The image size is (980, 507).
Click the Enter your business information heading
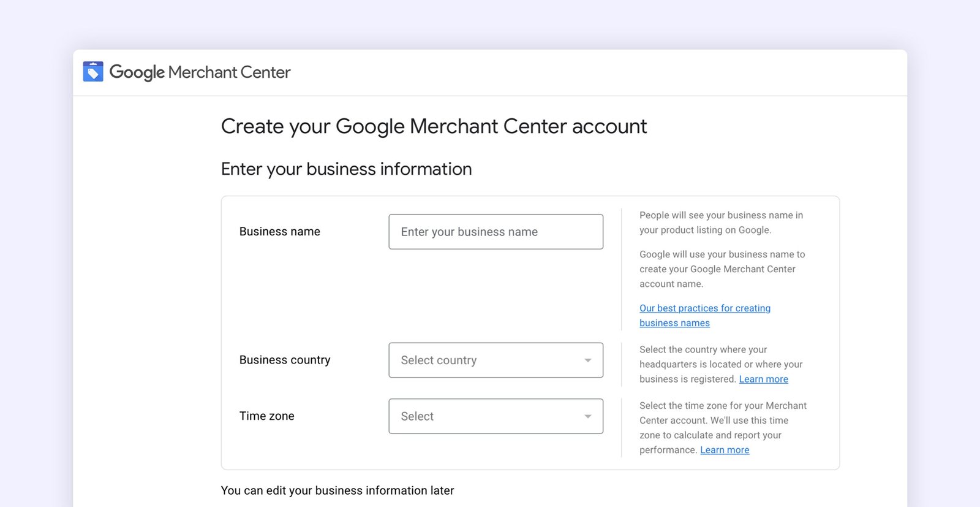point(347,169)
